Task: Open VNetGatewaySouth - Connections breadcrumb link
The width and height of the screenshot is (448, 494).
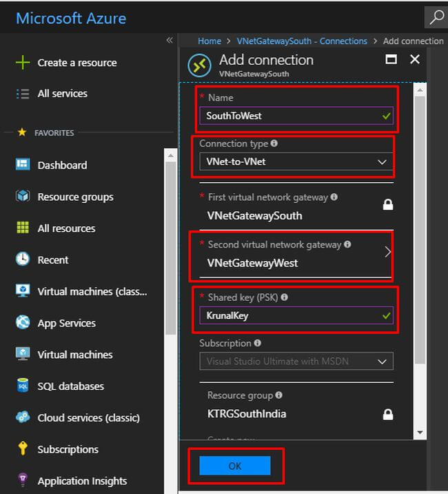Action: [x=302, y=41]
